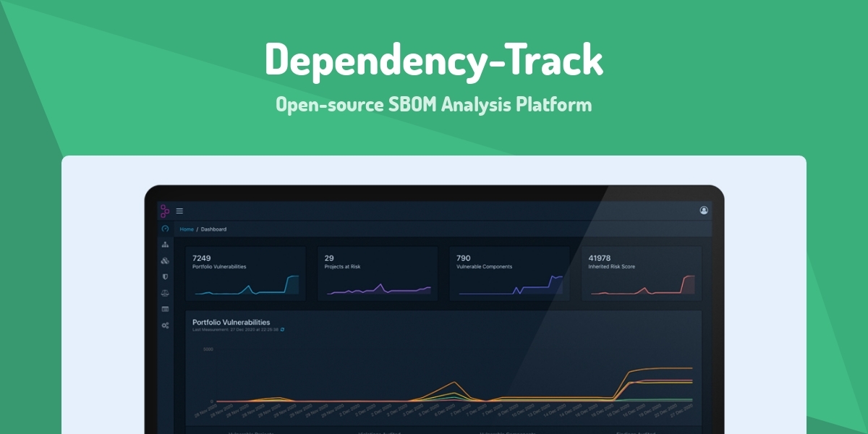The image size is (868, 434).
Task: Select the 790 Vulnerable Components card
Action: (x=509, y=273)
